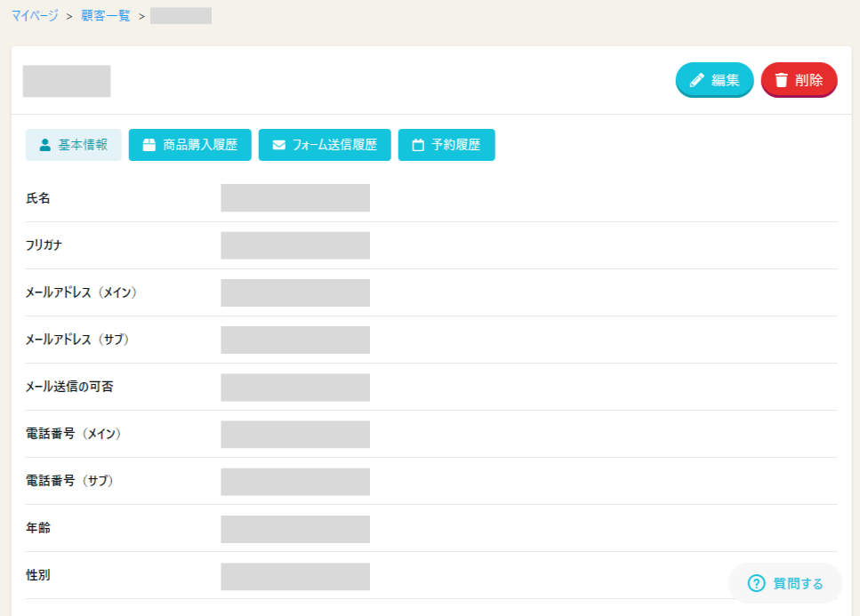Click the 電話番号（メイン） value

tap(294, 434)
